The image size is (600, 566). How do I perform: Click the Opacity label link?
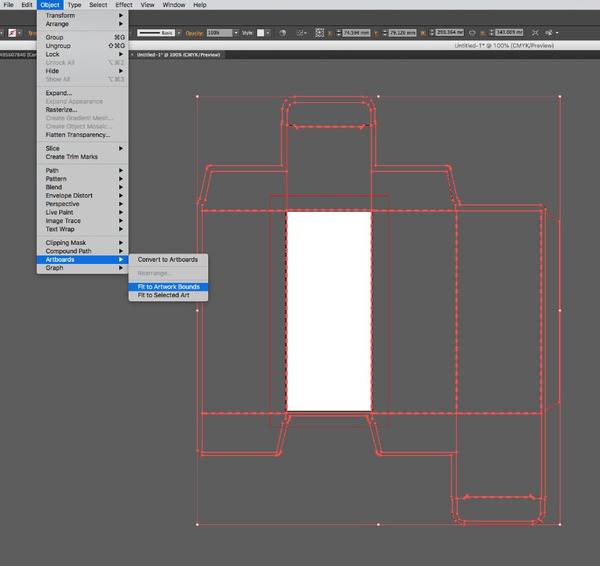(x=193, y=32)
